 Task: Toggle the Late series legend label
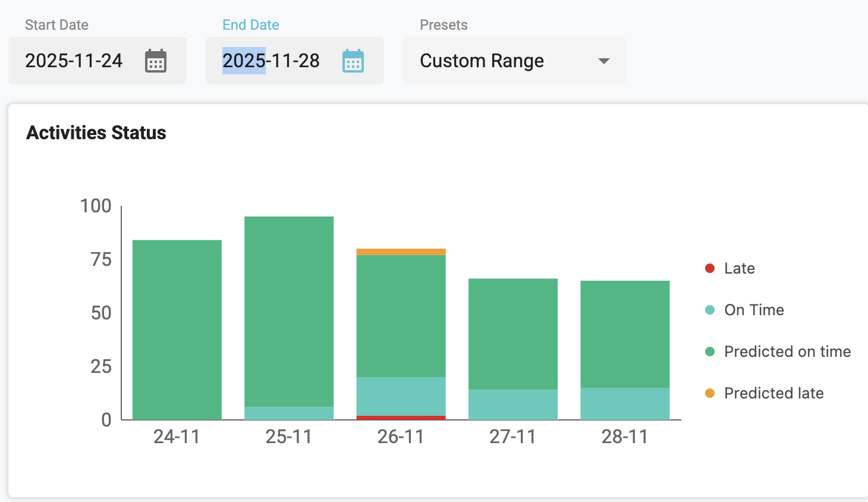point(739,268)
